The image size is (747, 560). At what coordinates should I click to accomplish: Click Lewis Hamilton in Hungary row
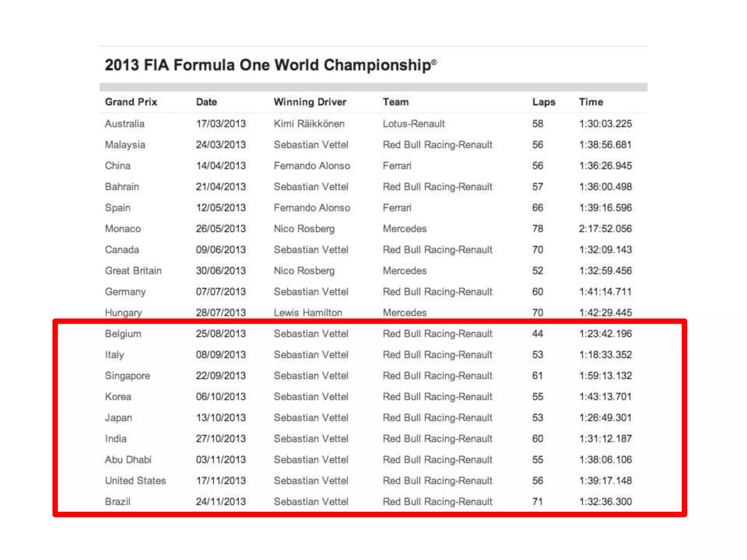[308, 312]
